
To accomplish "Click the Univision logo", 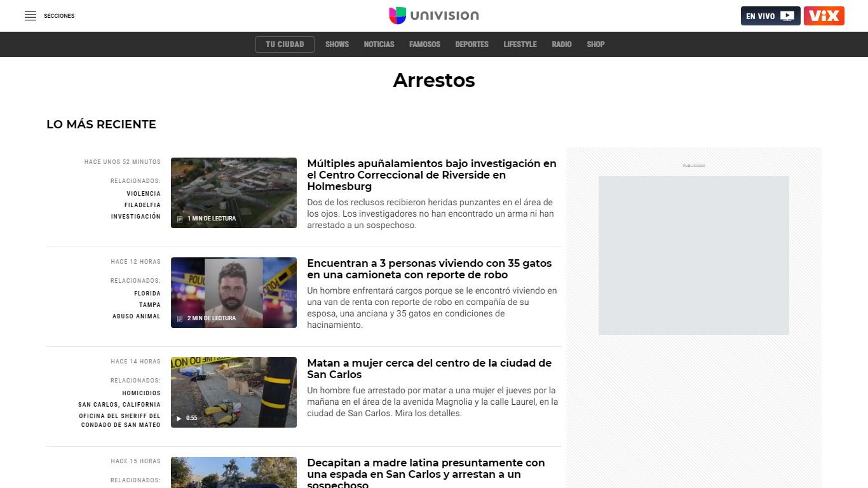I will (434, 16).
